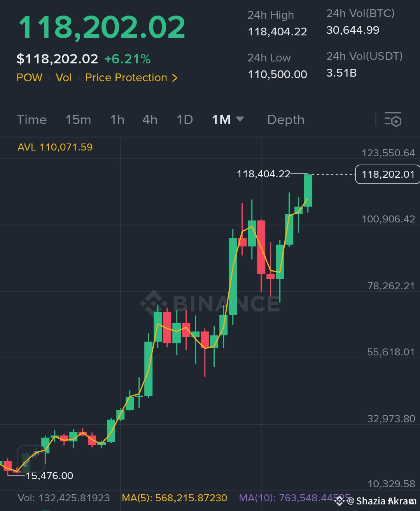This screenshot has height=511, width=420.
Task: Tap the 118,404.22 high marker
Action: click(264, 174)
